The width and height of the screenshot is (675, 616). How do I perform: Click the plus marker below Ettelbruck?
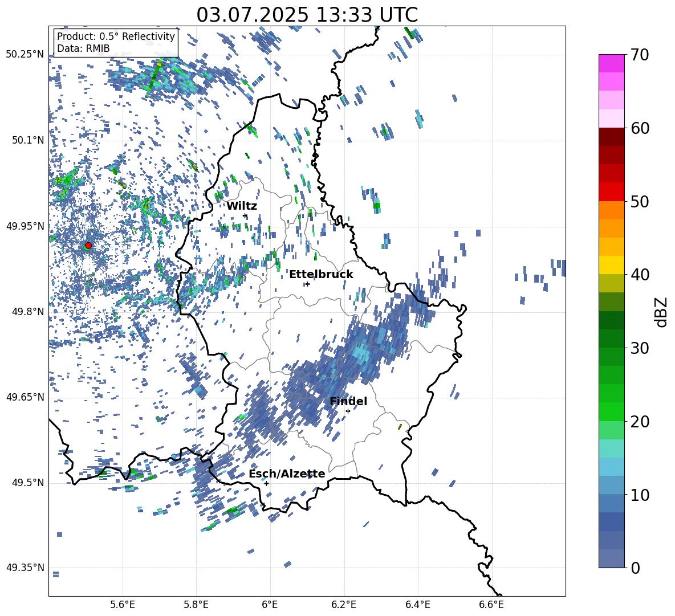coord(307,284)
